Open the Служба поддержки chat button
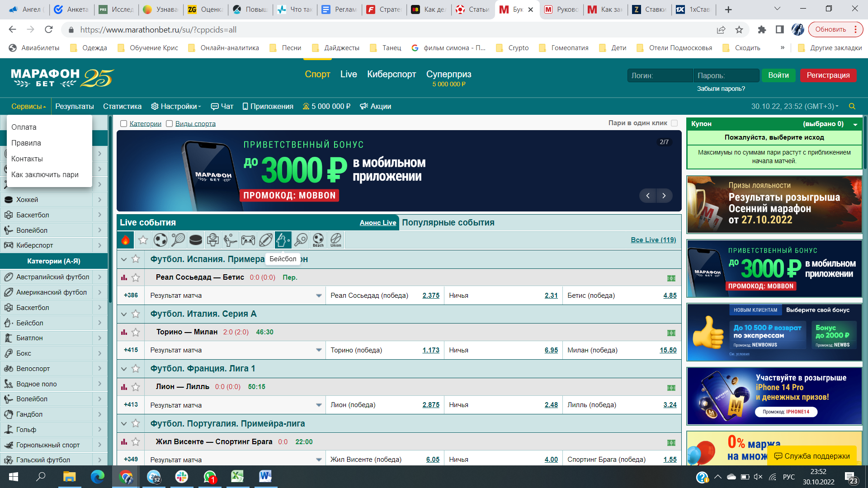This screenshot has width=868, height=488. pyautogui.click(x=812, y=456)
